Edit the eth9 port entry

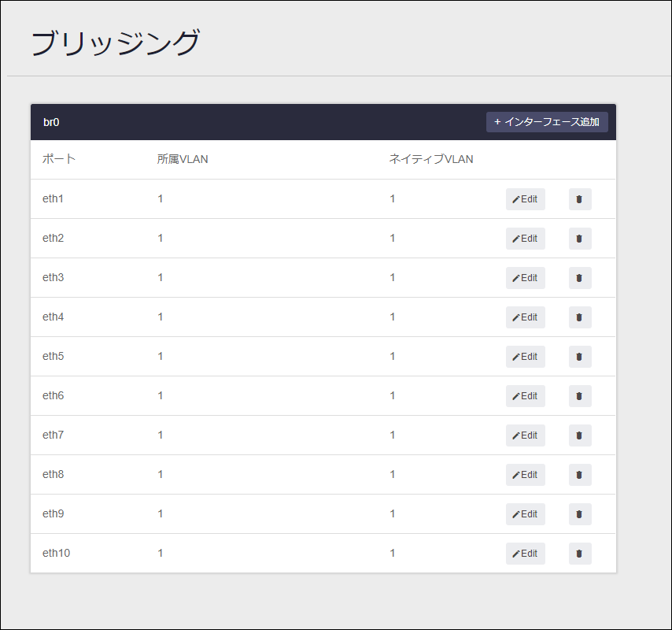[526, 514]
